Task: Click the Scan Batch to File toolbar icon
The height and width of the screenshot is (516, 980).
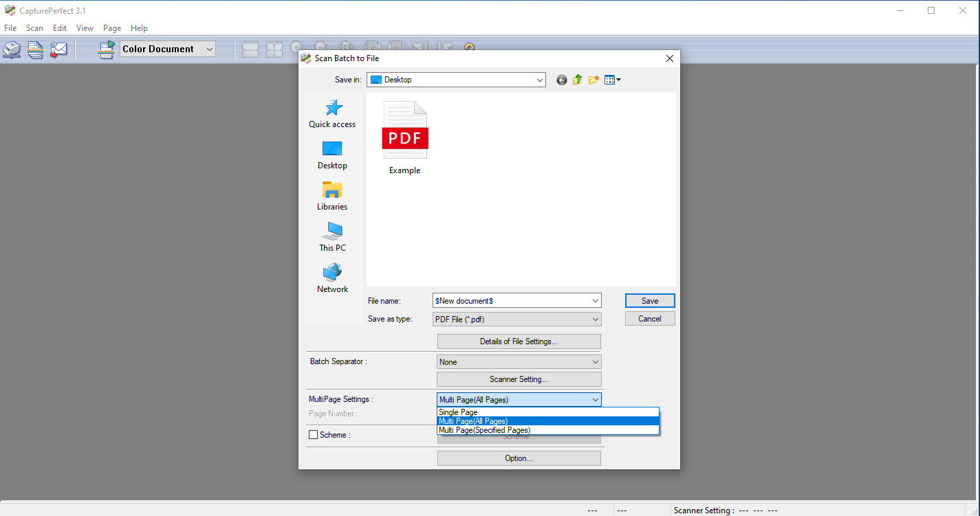Action: point(35,49)
